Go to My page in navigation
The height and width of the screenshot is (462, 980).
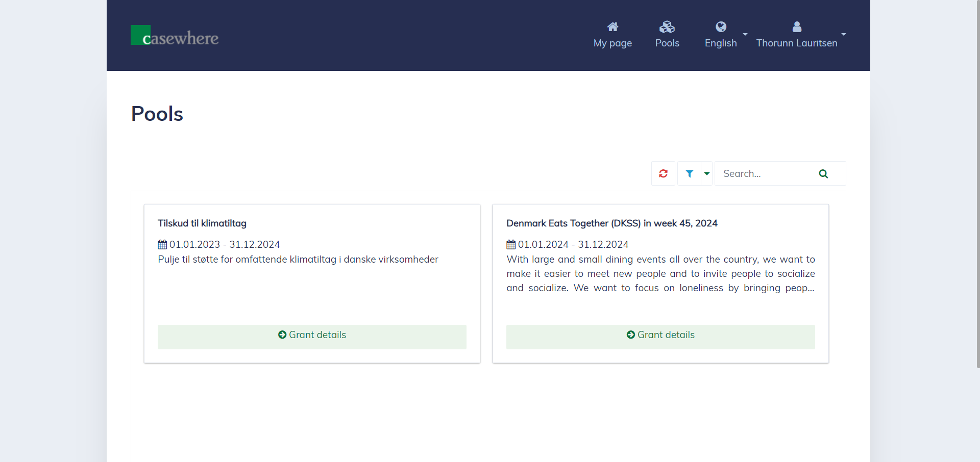[612, 43]
